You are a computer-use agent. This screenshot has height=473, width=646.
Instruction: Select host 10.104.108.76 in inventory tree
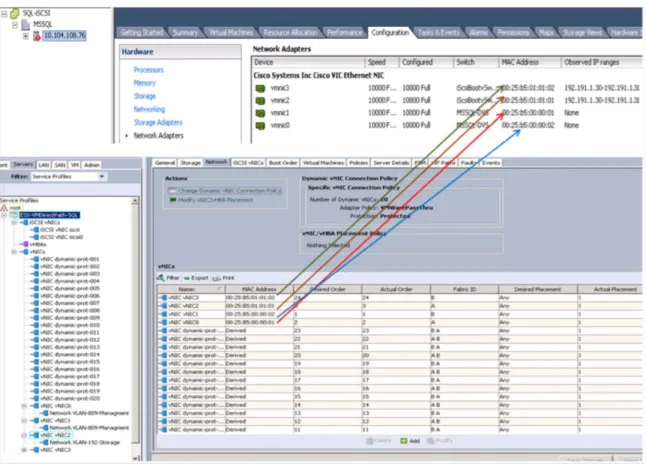point(65,35)
